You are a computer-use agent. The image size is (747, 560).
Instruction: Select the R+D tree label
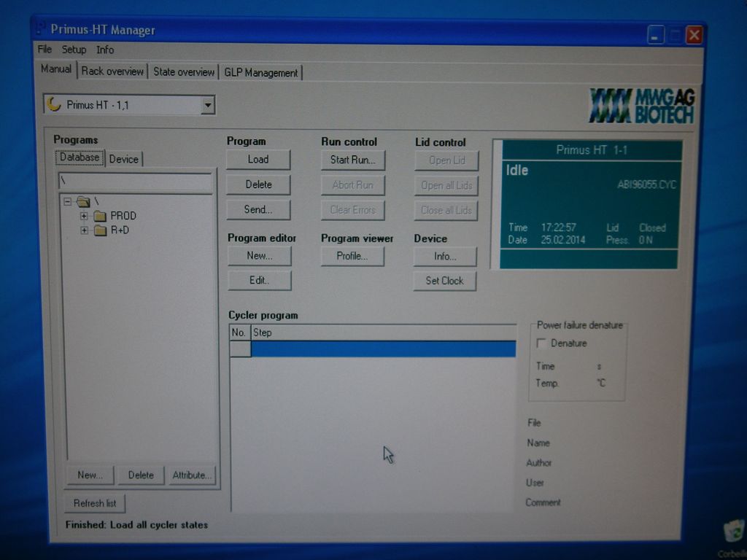pyautogui.click(x=120, y=230)
